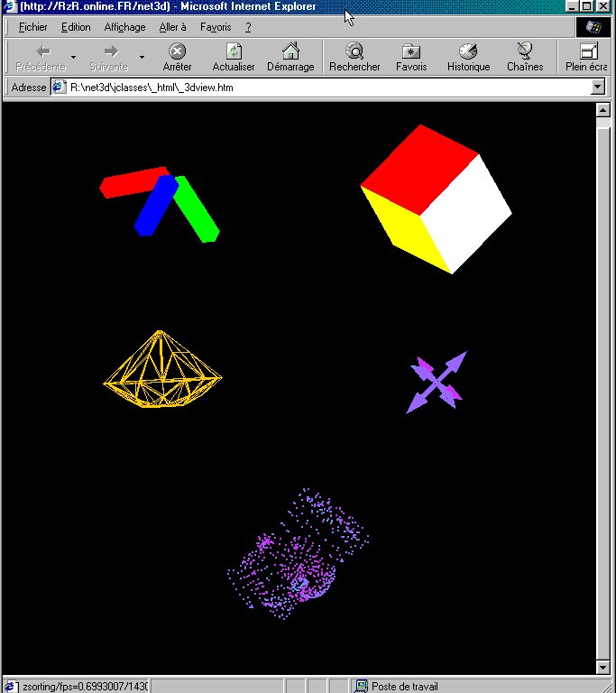The image size is (616, 693).
Task: Click the purple point cloud model
Action: (299, 554)
